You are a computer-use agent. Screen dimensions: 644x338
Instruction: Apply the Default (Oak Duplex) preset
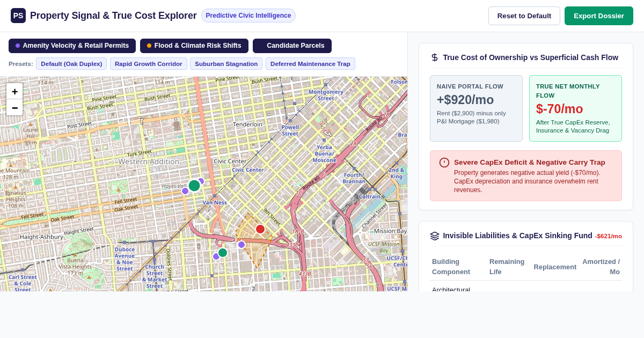tap(71, 64)
